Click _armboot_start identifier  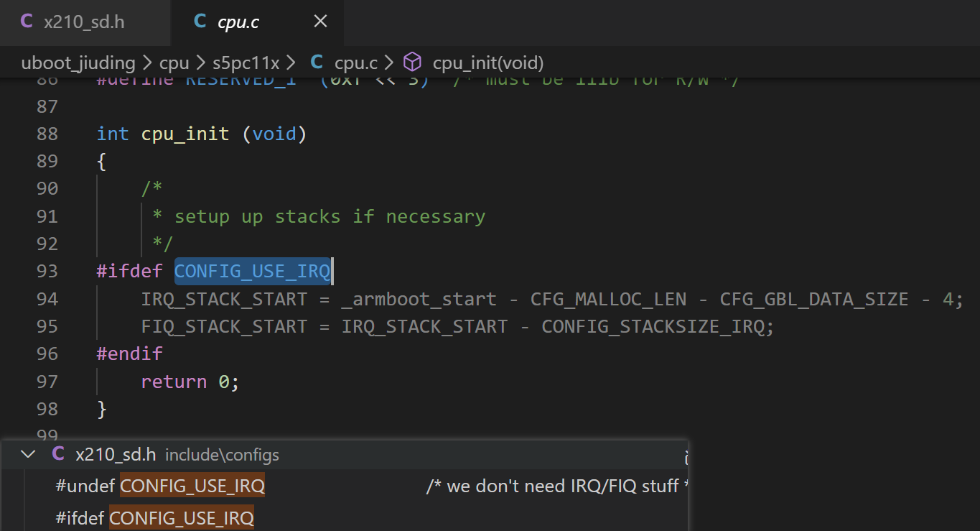tap(419, 299)
